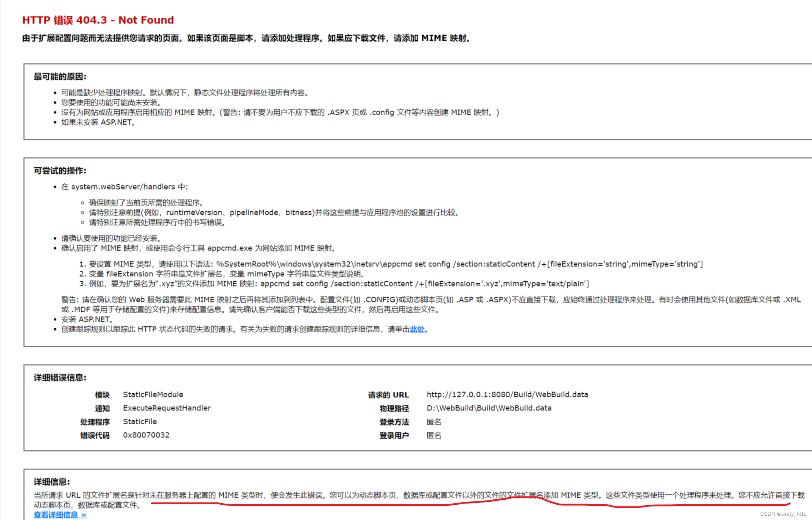Click the sub-bullet mentioning runtimeVersion and pipelineMode
Screen dimensions: 812x520
click(274, 213)
